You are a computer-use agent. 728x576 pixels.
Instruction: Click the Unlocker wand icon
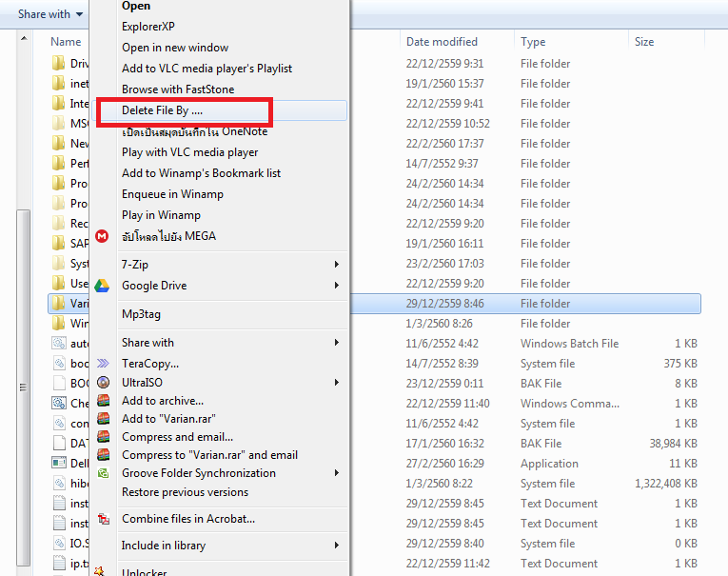point(99,571)
